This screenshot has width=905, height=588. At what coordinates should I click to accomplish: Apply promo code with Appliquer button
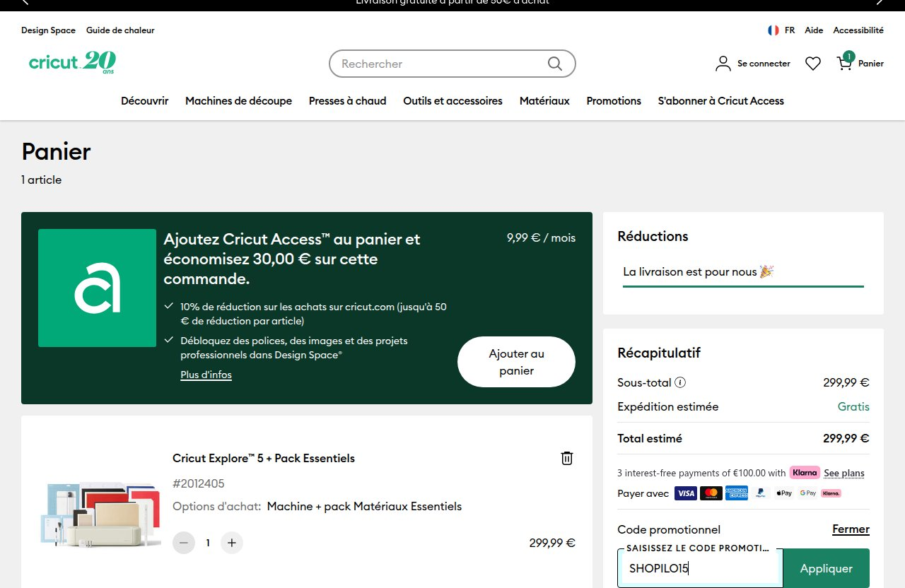click(x=827, y=568)
